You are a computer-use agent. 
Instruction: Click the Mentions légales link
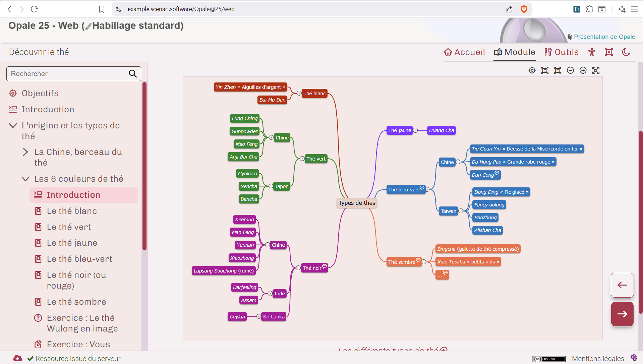(598, 359)
